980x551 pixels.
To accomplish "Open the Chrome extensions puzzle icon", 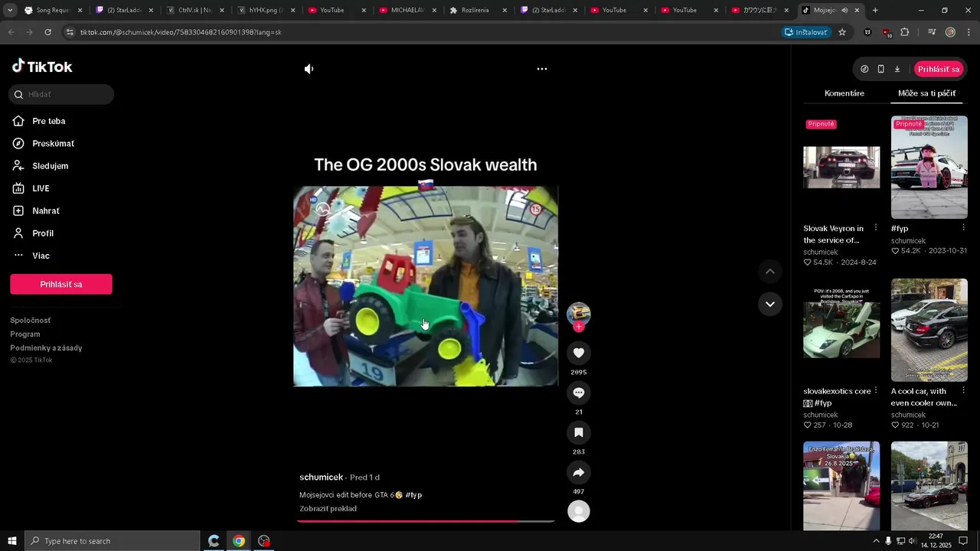I will point(905,32).
